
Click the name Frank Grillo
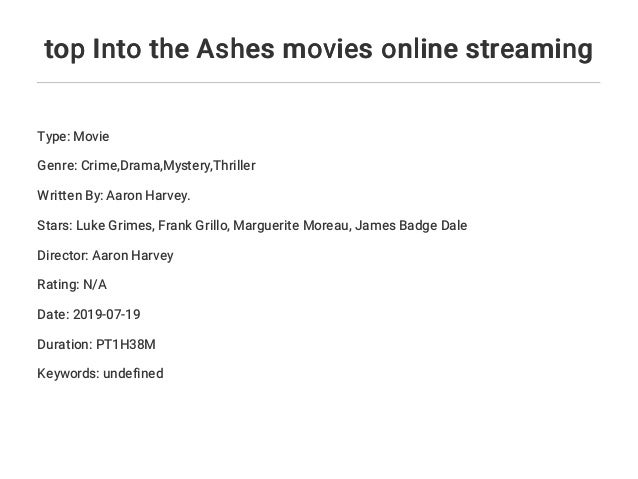[x=193, y=225]
